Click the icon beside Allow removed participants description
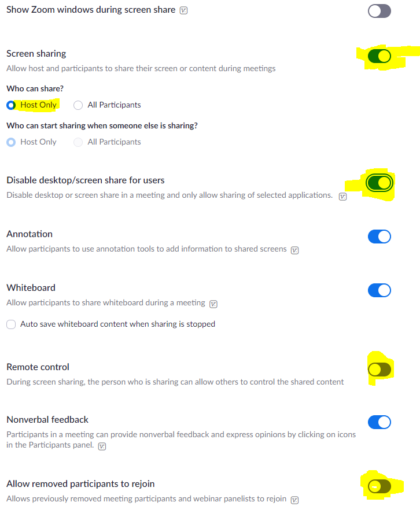420x517 pixels. point(294,500)
